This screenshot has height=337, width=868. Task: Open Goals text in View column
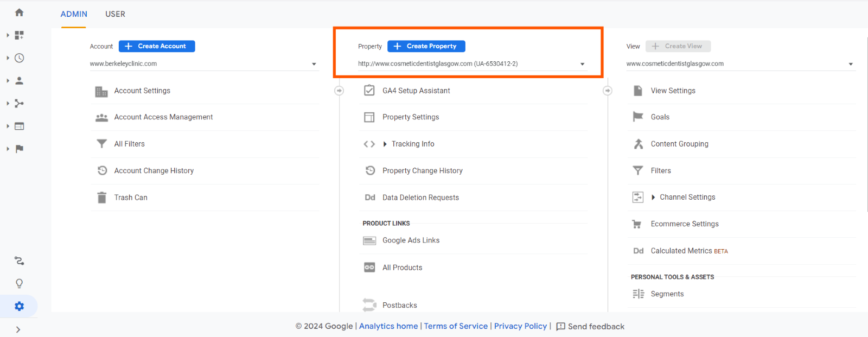point(660,117)
